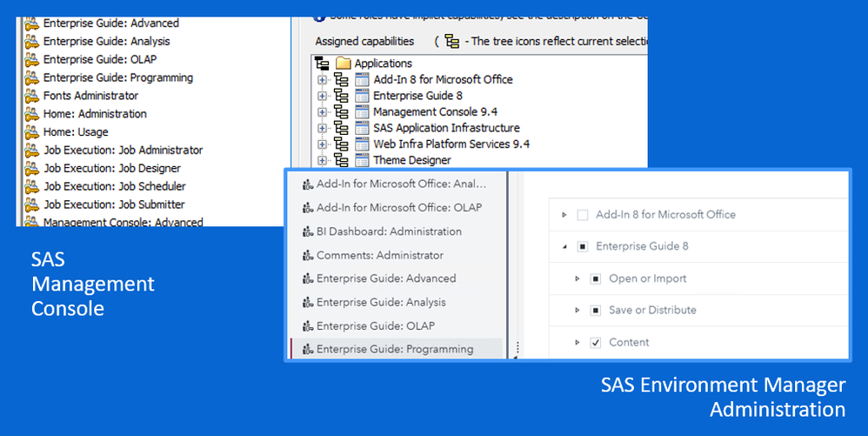Toggle the Save or Distribute checkbox
This screenshot has width=868, height=436.
pos(596,310)
